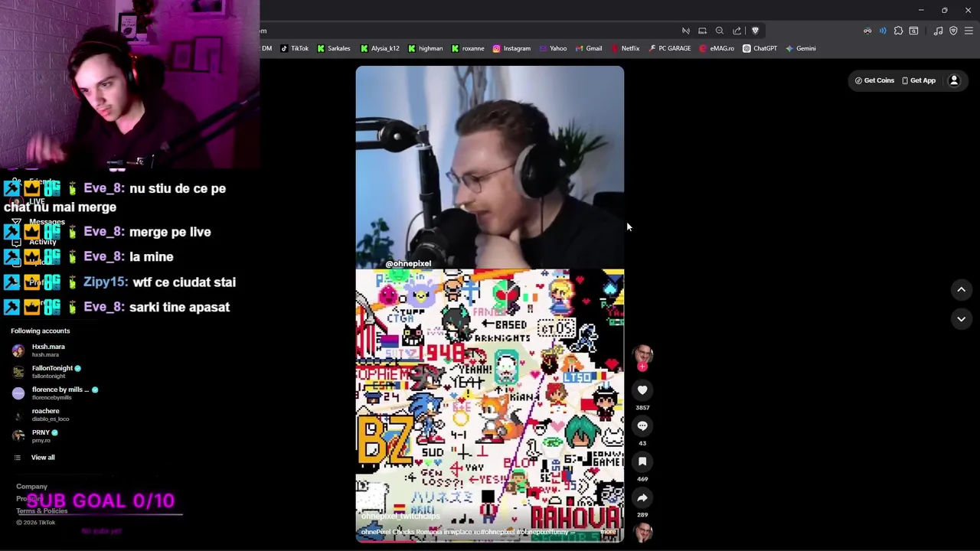
Task: Open the comments on the video
Action: [642, 426]
